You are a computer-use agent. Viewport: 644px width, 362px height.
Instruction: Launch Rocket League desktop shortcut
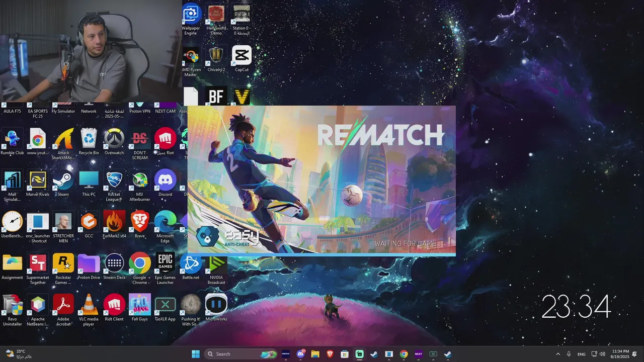click(x=114, y=186)
